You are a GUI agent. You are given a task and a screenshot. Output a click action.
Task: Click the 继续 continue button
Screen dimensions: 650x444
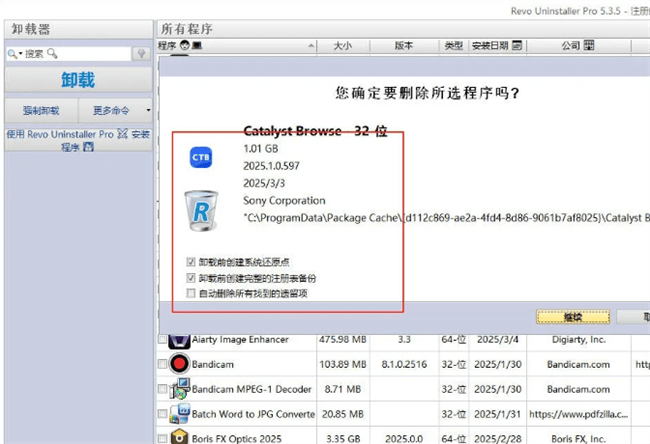tap(573, 317)
